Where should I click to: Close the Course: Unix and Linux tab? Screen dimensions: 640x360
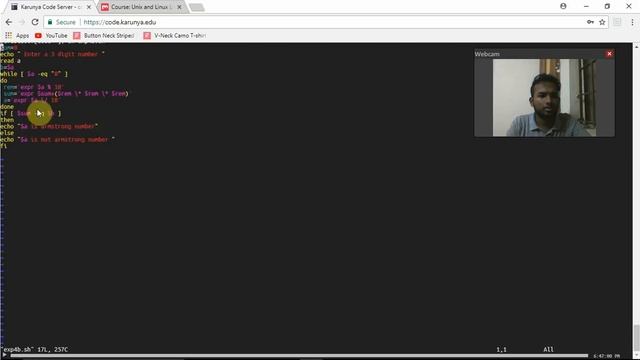click(x=179, y=7)
